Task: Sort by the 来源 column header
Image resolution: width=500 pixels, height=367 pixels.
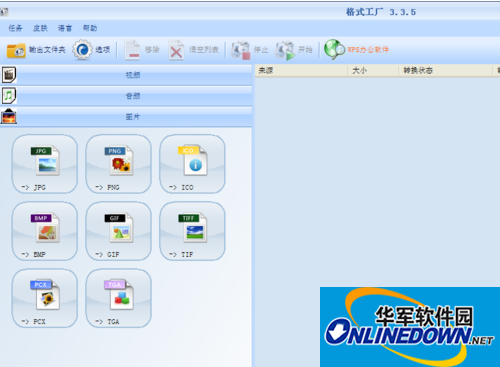Action: point(302,71)
